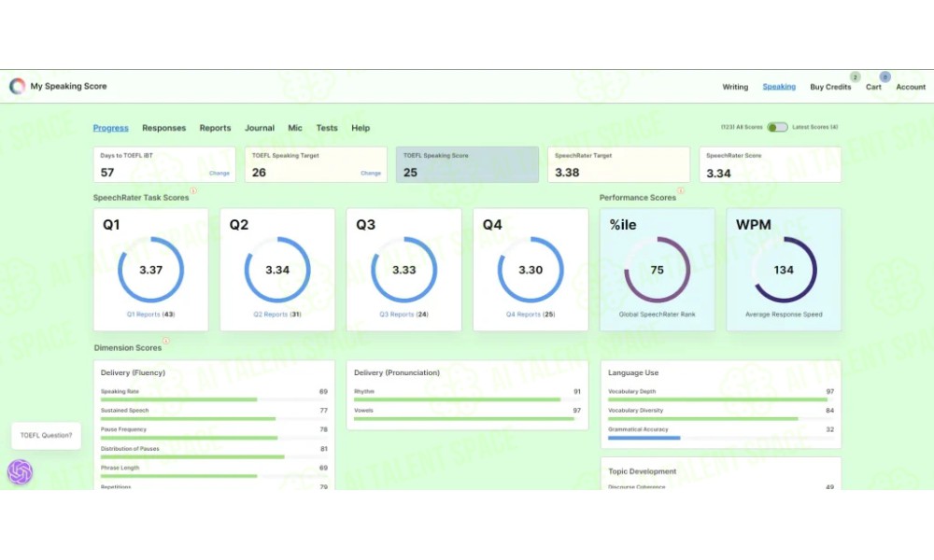The image size is (934, 560).
Task: Open Account menu
Action: [911, 87]
